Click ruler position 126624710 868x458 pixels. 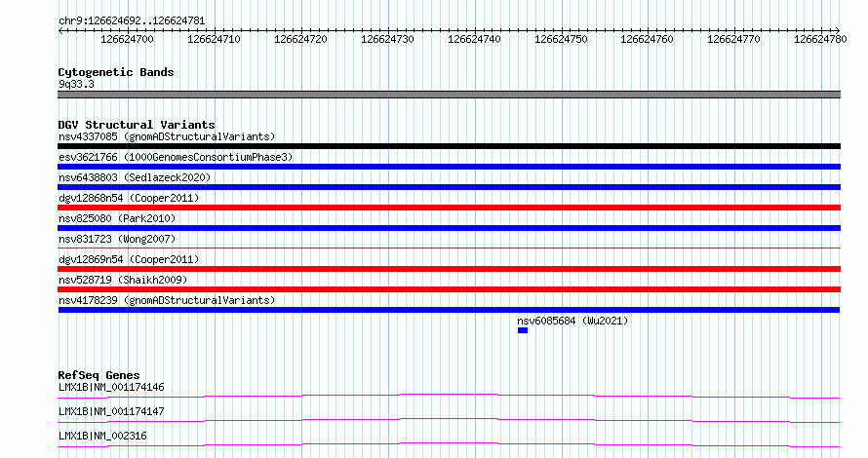pyautogui.click(x=215, y=39)
